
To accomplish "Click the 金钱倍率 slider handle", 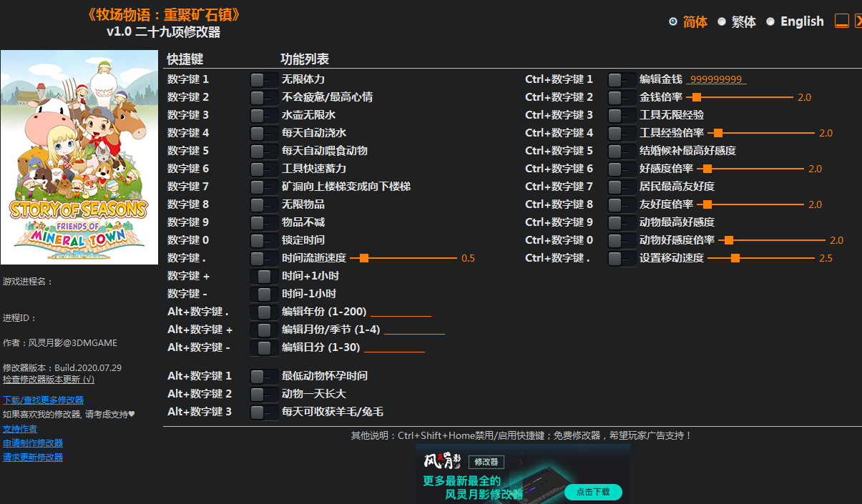I will coord(697,97).
